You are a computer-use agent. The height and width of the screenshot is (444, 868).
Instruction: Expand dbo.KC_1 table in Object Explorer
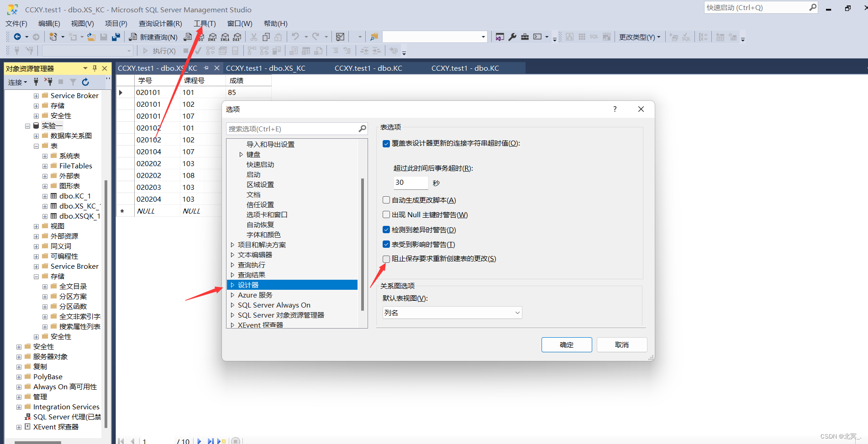click(45, 196)
